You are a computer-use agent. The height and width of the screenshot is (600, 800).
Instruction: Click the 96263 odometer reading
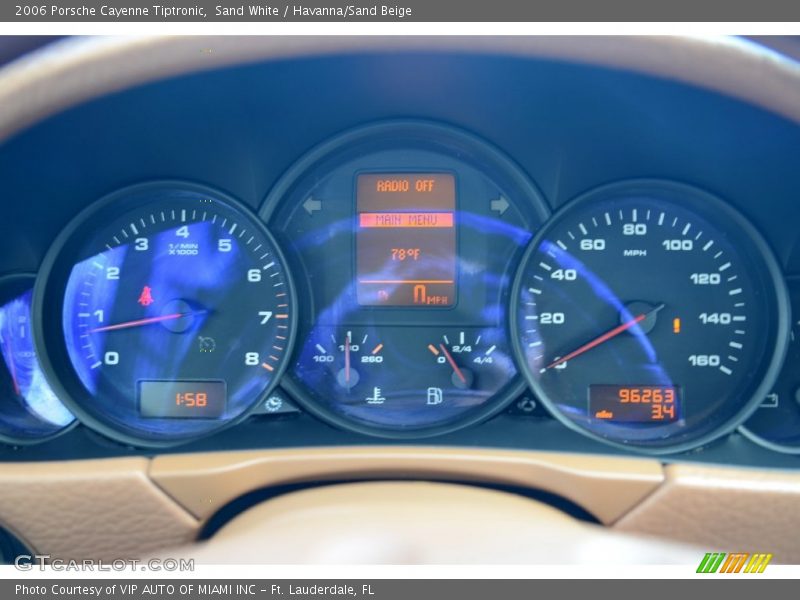[647, 395]
